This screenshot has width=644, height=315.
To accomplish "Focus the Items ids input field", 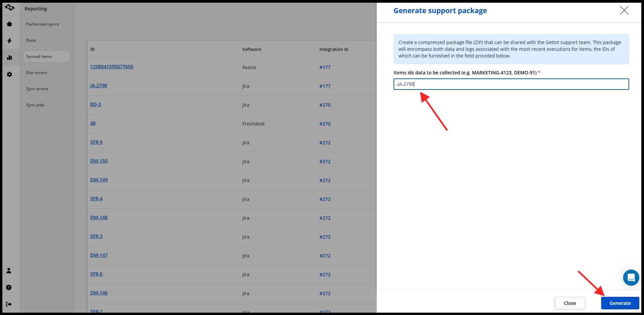I will (x=511, y=84).
